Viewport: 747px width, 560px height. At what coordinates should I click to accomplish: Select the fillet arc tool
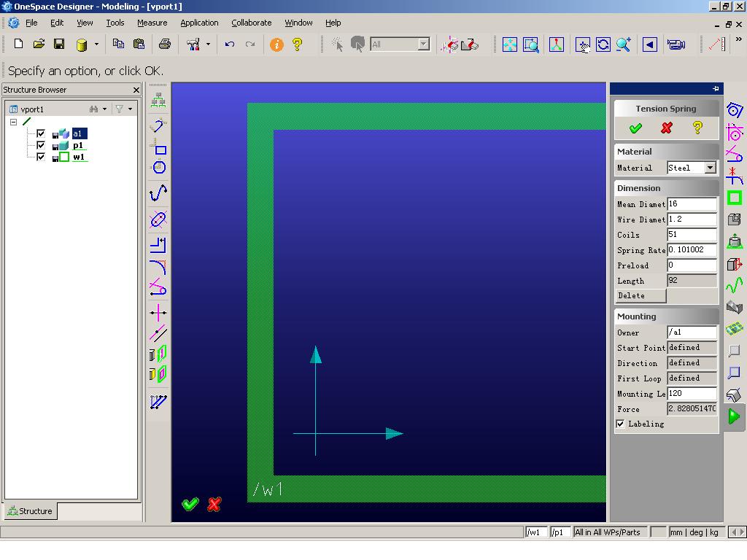(158, 267)
